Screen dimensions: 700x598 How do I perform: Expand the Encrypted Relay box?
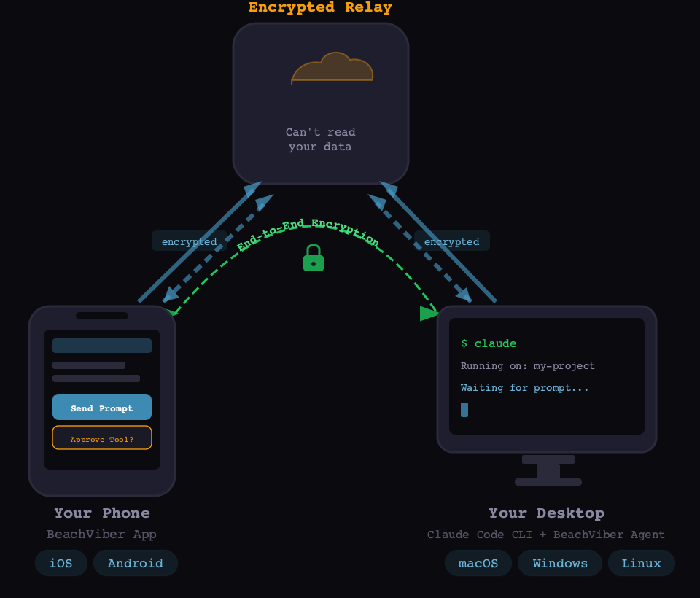tap(321, 103)
